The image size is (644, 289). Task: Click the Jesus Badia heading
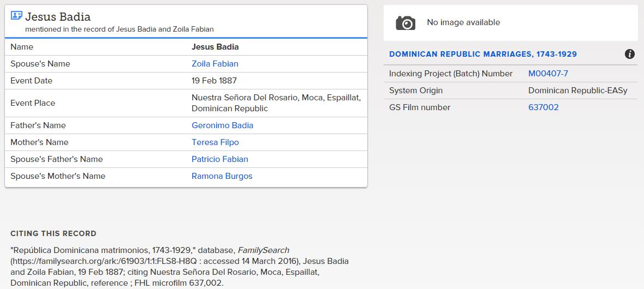[x=58, y=17]
